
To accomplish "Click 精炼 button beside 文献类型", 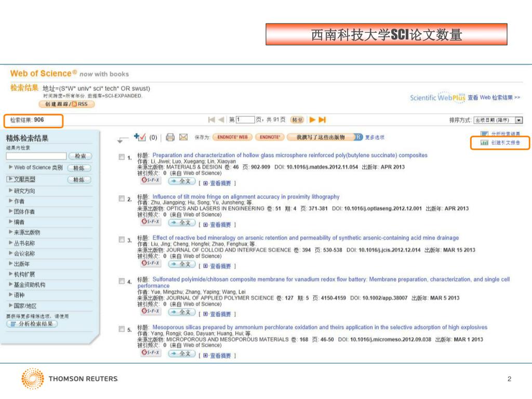I will [x=79, y=180].
